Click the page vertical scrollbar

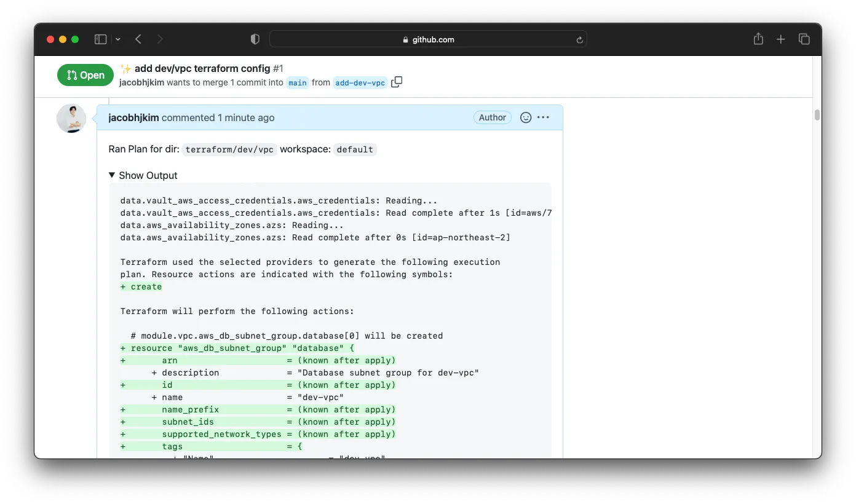(x=817, y=115)
